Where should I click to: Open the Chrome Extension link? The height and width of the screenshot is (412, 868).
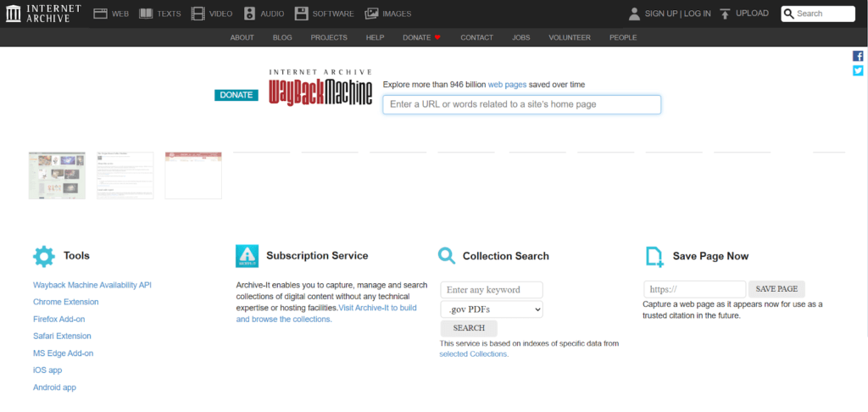point(65,302)
